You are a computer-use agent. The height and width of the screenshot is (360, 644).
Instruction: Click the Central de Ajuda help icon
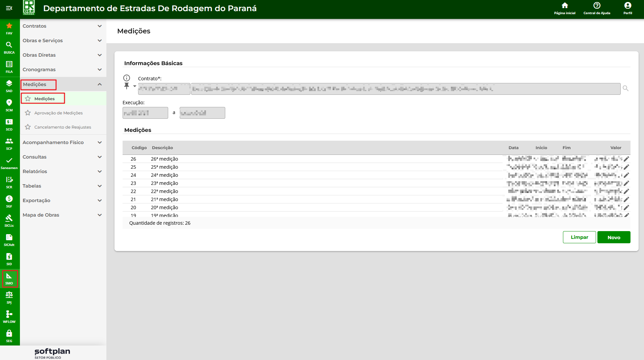click(596, 8)
